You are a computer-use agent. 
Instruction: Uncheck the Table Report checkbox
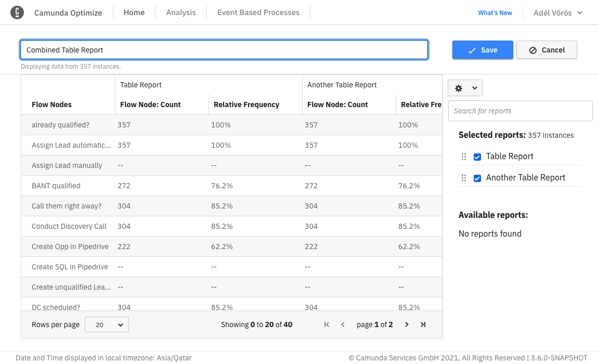click(x=477, y=156)
